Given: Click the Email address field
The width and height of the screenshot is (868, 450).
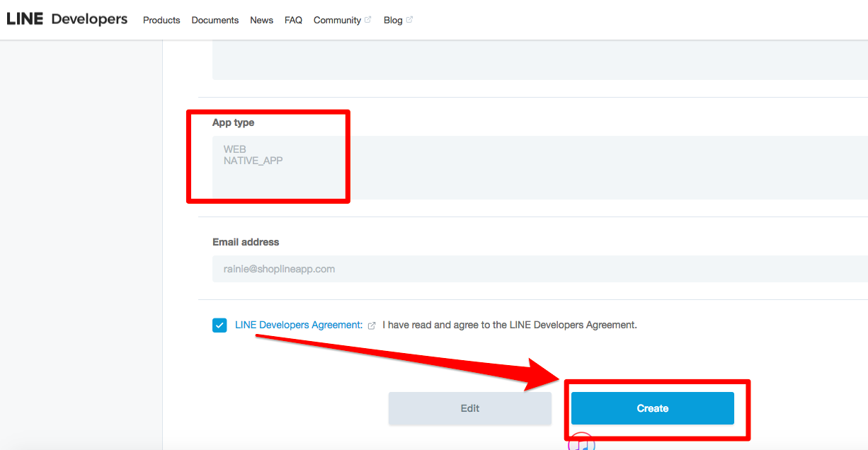Looking at the screenshot, I should tap(540, 269).
